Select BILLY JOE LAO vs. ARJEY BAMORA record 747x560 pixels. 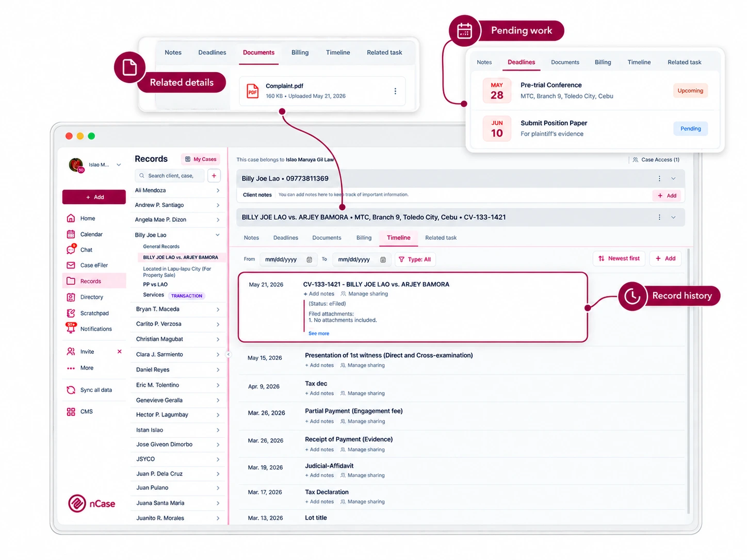tap(181, 257)
